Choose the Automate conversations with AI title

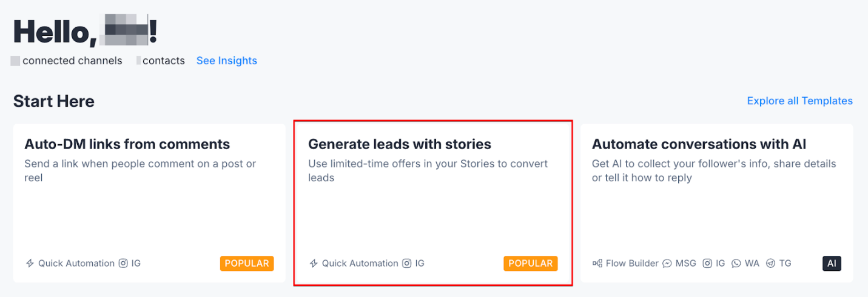pyautogui.click(x=699, y=144)
